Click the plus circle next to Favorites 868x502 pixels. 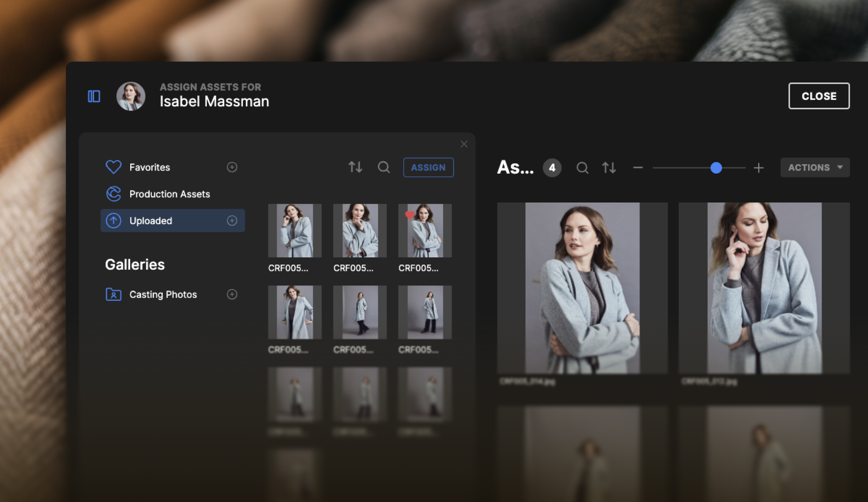click(x=232, y=167)
